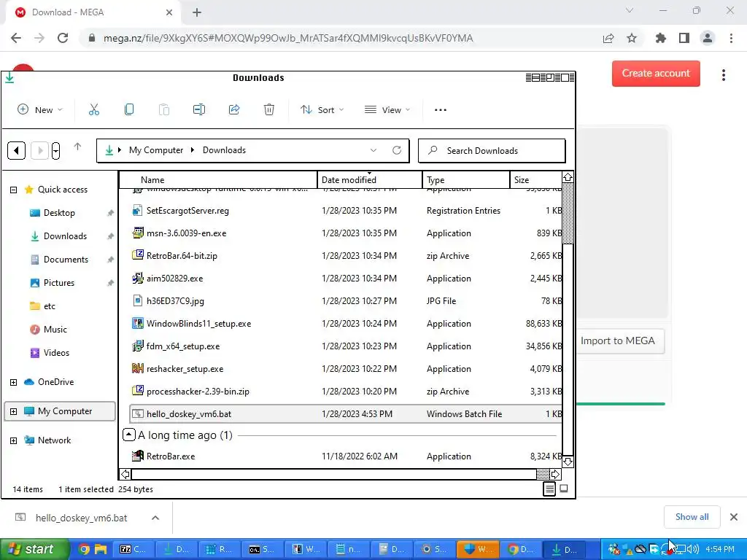Screen dimensions: 747x560
Task: Expand the My Computer tree node
Action: click(x=13, y=411)
